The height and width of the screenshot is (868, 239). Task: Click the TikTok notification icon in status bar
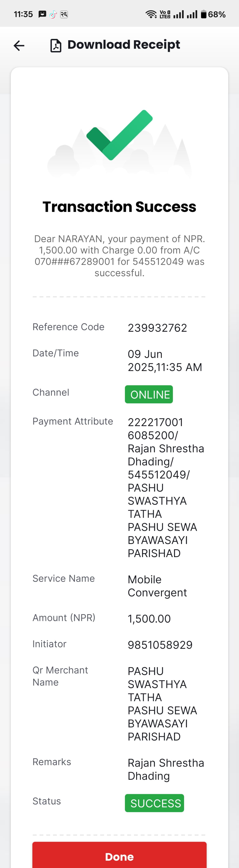[x=53, y=14]
